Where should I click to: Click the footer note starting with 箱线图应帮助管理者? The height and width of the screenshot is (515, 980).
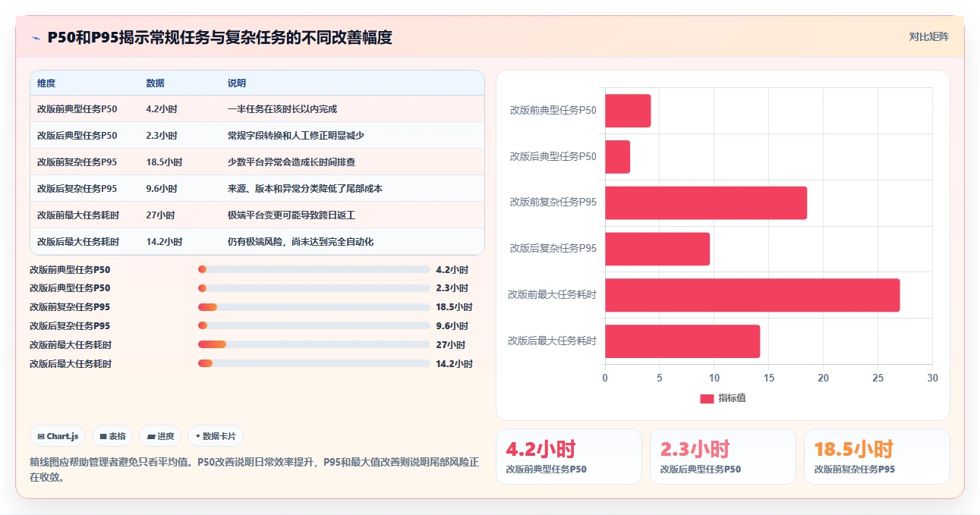coord(254,469)
